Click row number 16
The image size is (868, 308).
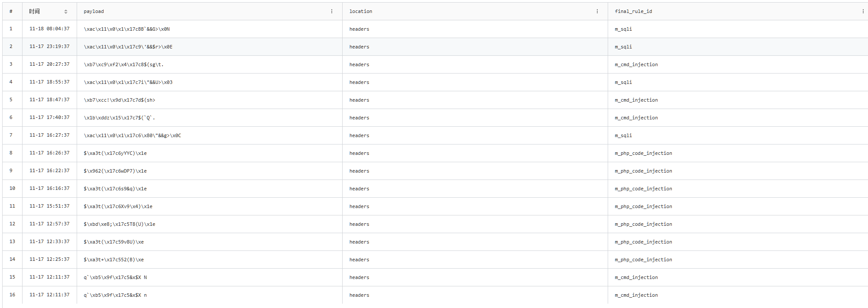[12, 295]
